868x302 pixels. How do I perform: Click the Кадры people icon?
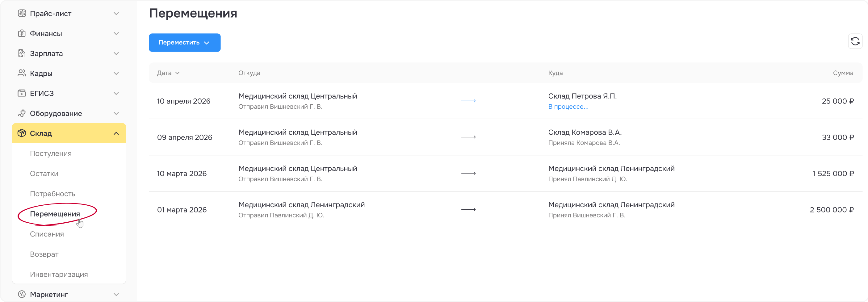(x=22, y=73)
